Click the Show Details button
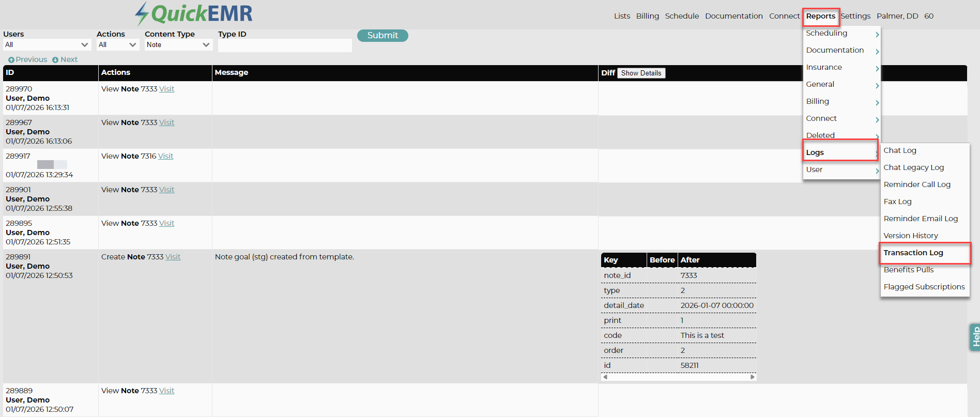Screen dimensions: 980x417 coord(641,73)
